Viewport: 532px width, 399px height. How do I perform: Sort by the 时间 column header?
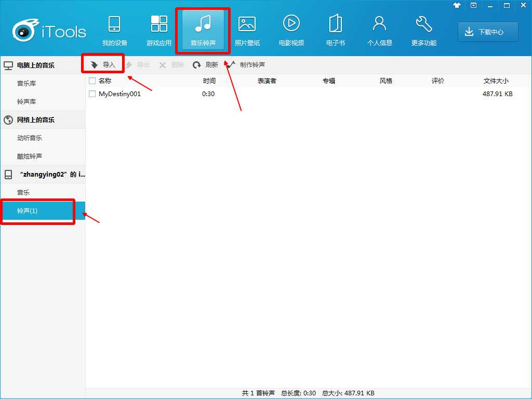pos(209,81)
